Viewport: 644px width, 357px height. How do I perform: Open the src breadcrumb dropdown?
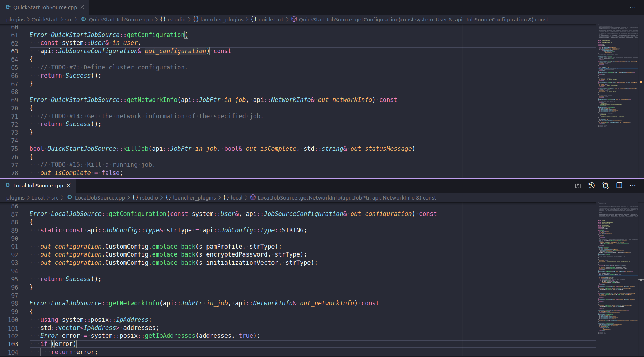[69, 19]
